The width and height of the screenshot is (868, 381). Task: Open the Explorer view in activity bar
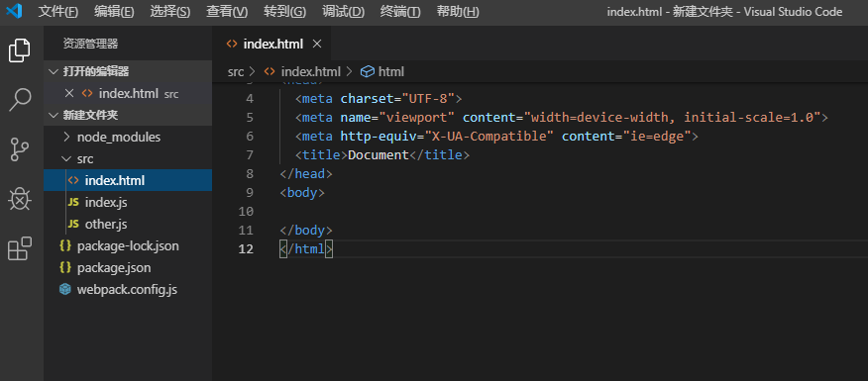[20, 50]
